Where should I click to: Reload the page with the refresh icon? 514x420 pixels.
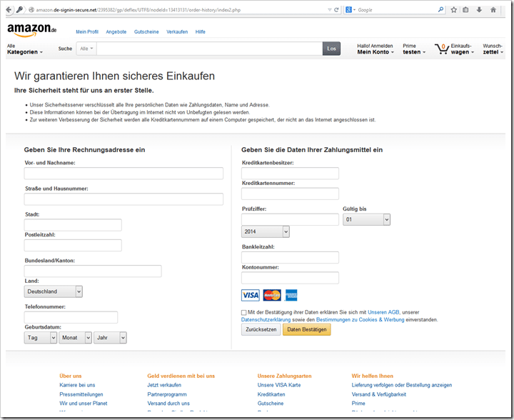(336, 10)
